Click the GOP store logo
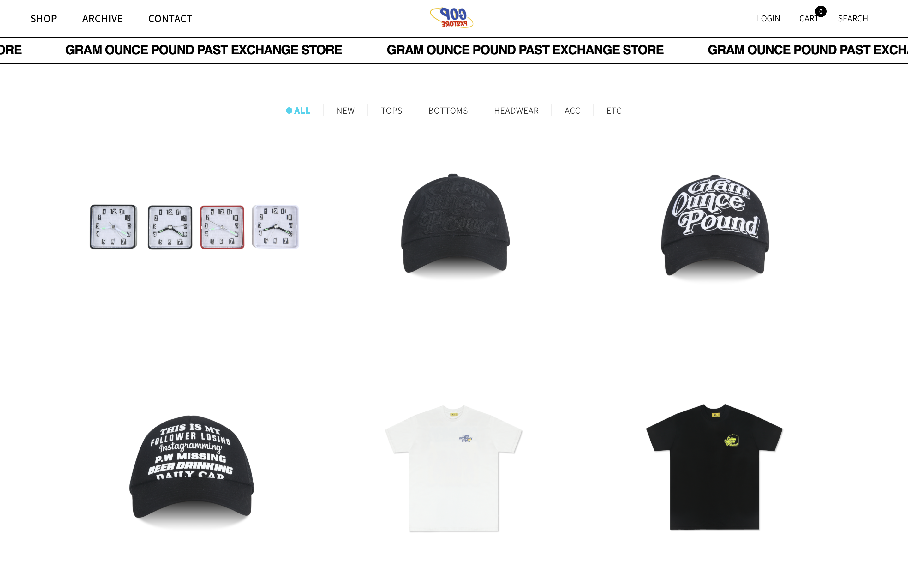 [x=452, y=18]
